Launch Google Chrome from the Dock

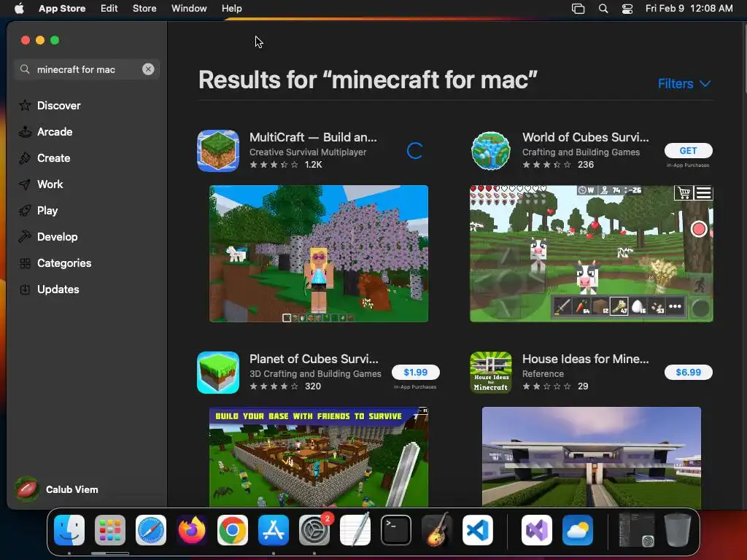click(x=233, y=530)
